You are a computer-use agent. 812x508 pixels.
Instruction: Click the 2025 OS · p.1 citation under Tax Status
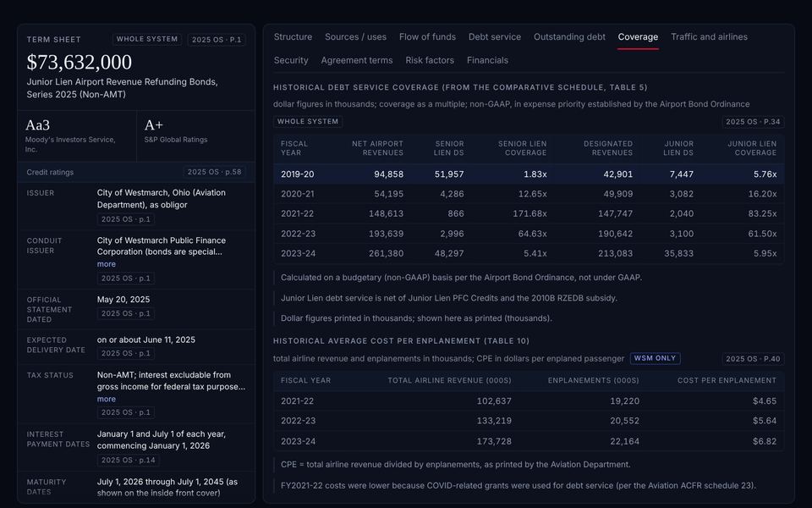click(126, 412)
